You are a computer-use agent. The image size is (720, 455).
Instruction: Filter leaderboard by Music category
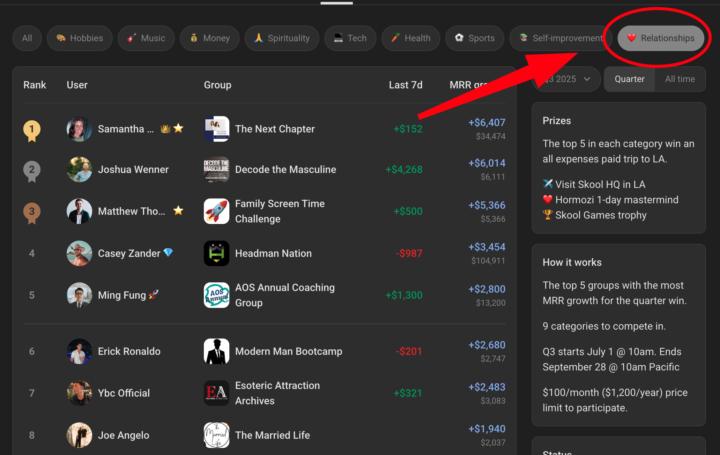pos(146,38)
